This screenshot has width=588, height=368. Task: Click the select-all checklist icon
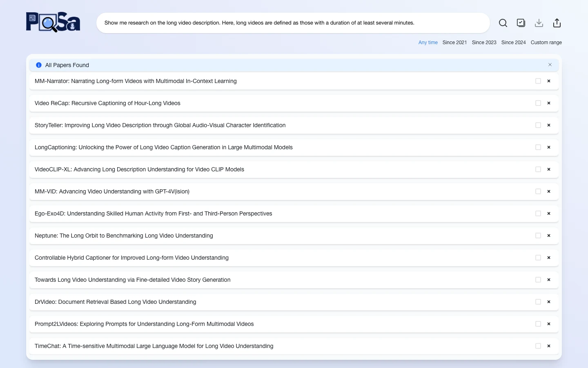[x=521, y=23]
